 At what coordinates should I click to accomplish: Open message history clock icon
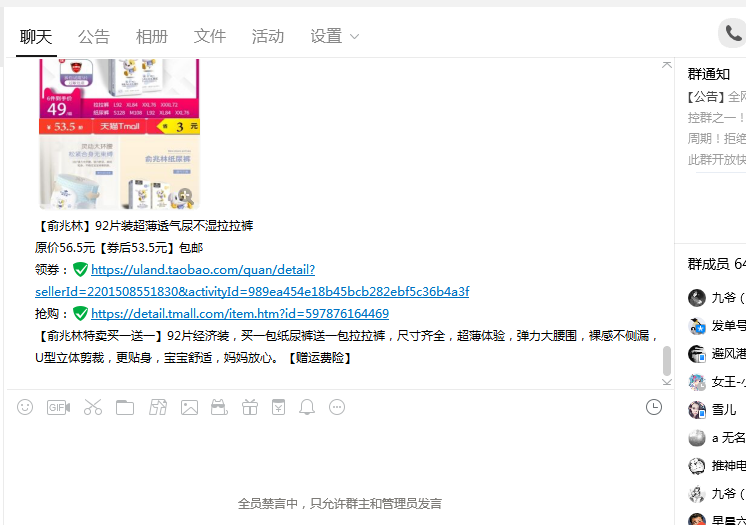(x=654, y=407)
